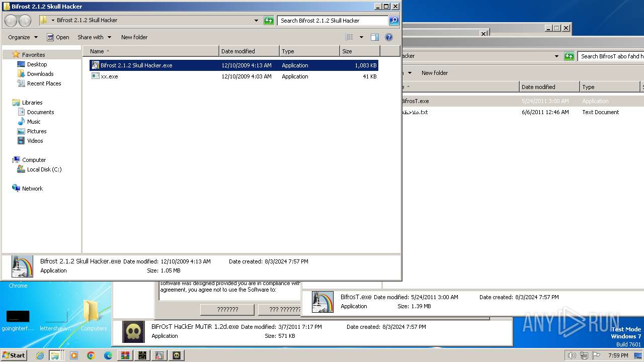Screen dimensions: 644x362
Task: Sort by the Name column header
Action: click(x=150, y=51)
